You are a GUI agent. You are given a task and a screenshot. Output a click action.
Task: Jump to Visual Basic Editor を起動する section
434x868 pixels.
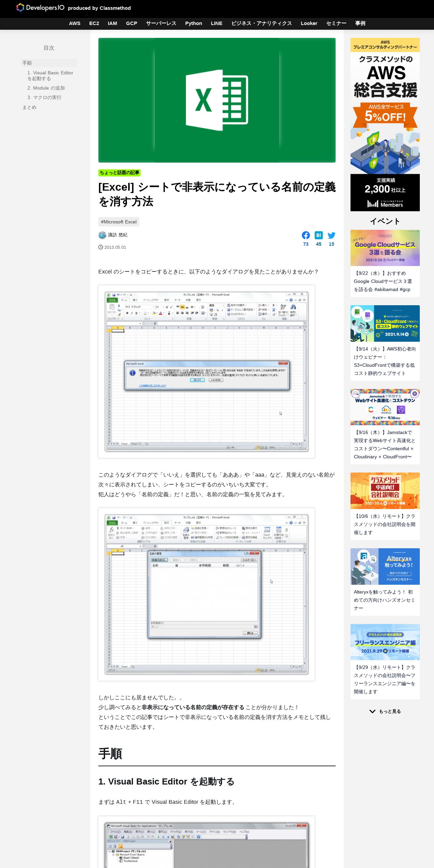click(50, 76)
